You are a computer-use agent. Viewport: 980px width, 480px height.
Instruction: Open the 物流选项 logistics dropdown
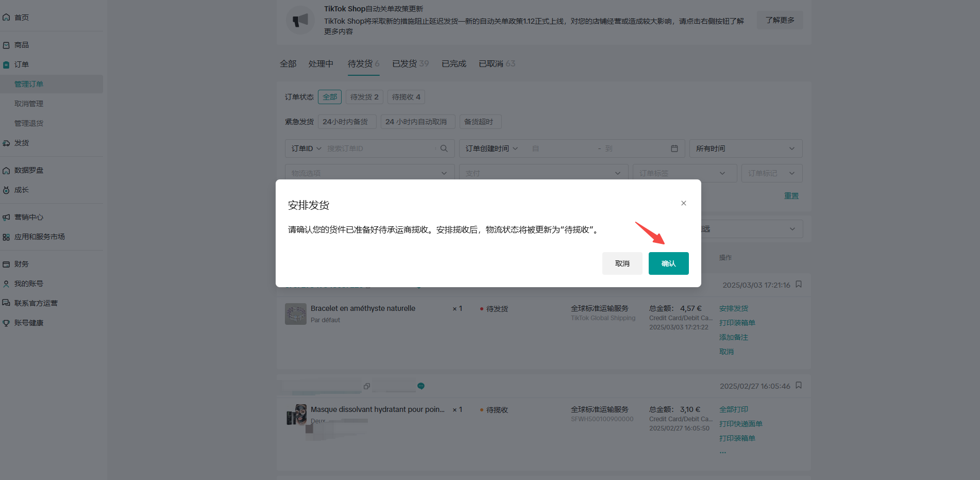tap(369, 173)
